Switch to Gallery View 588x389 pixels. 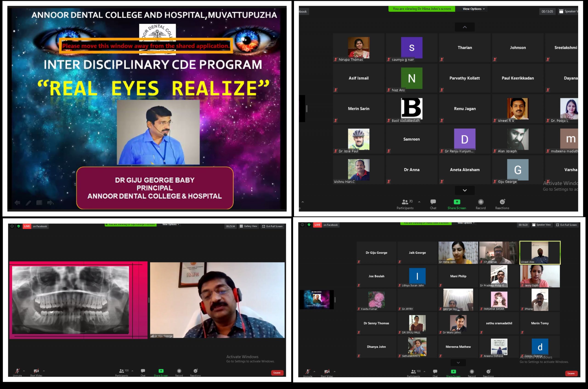248,226
